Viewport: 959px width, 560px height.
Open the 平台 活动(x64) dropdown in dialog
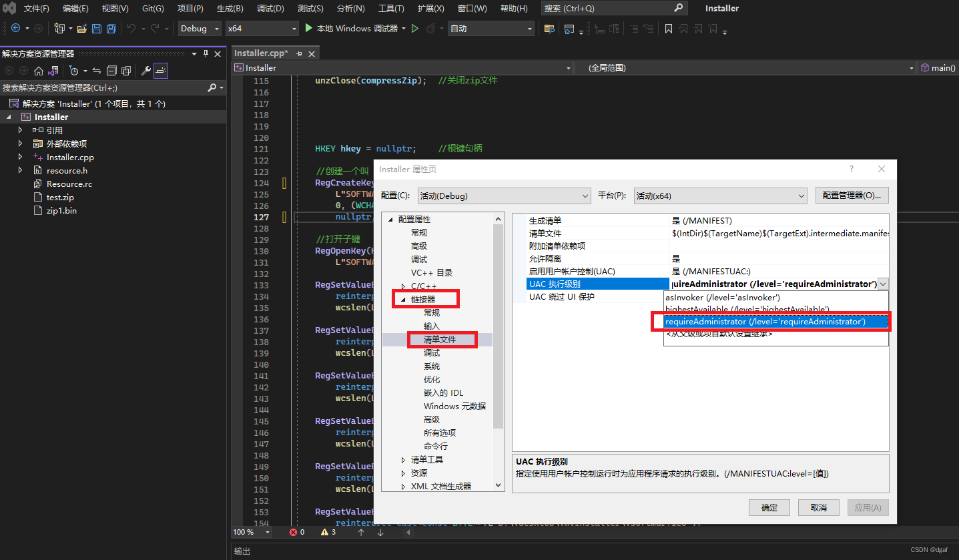click(721, 196)
